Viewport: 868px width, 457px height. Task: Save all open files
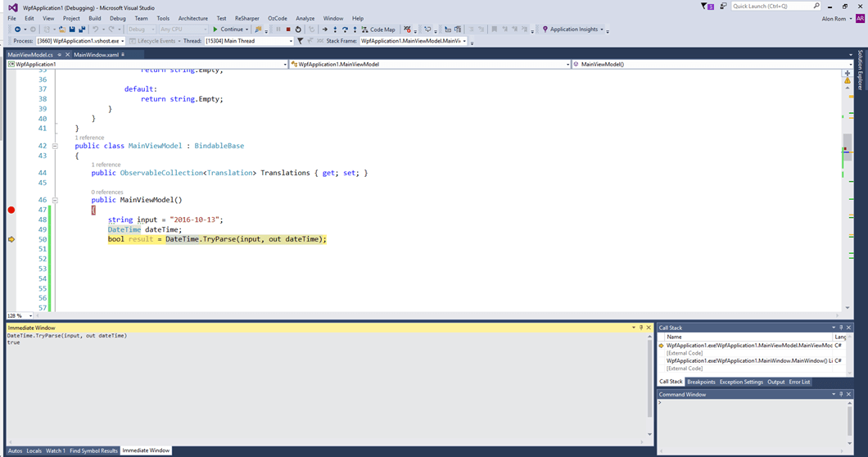[82, 29]
